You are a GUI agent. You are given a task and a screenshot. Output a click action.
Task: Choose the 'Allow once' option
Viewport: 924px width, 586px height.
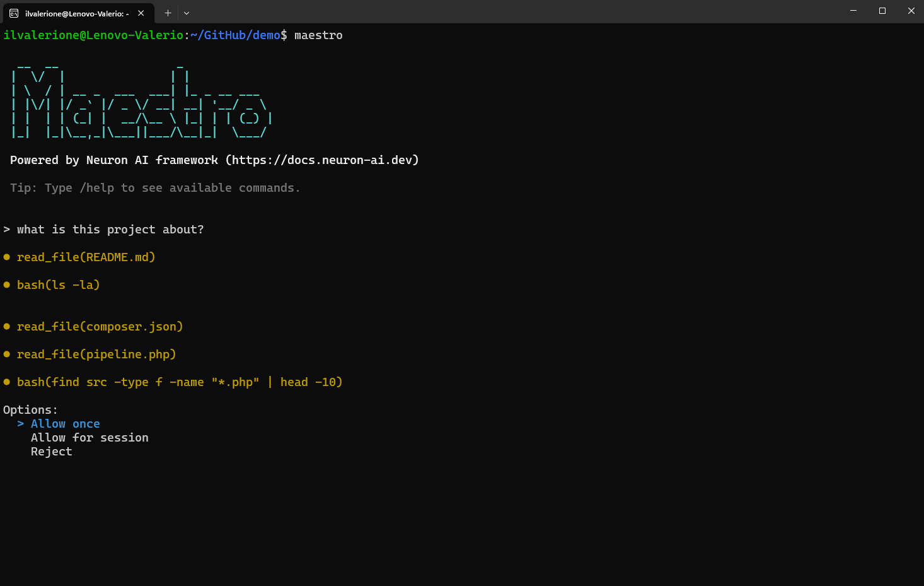(65, 424)
